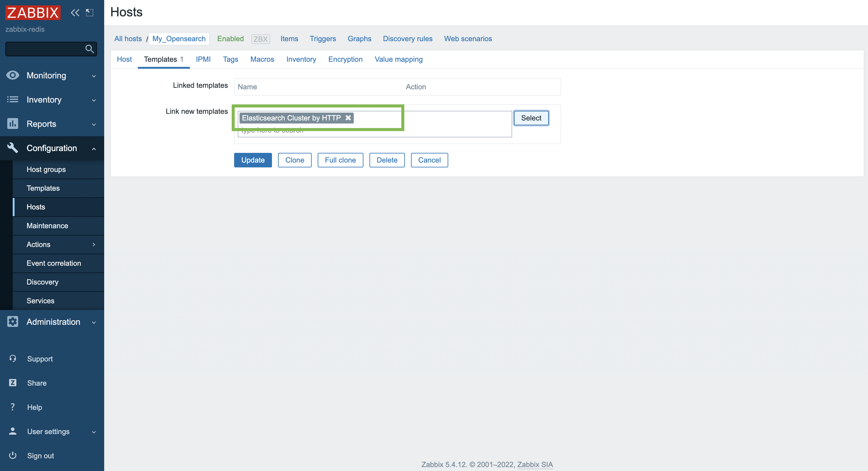Remove the Elasticsearch Cluster by HTTP template
This screenshot has width=868, height=471.
point(348,118)
